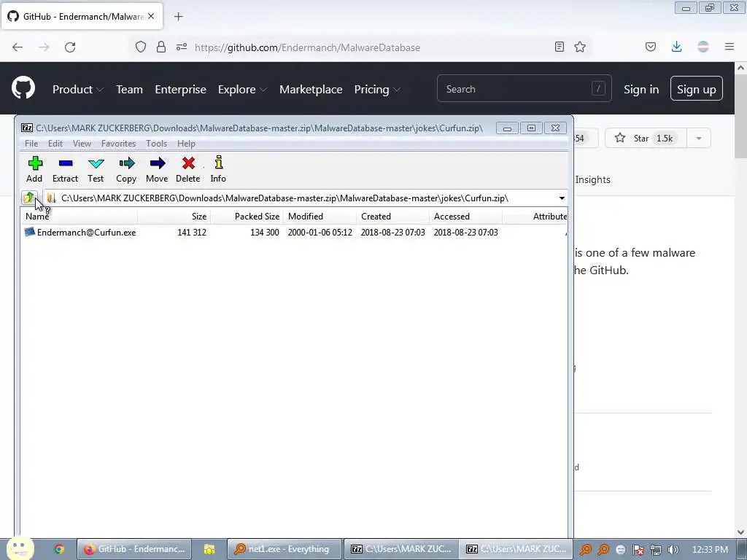Screen dimensions: 747x560
Task: Click the site lock icon
Action: click(161, 47)
